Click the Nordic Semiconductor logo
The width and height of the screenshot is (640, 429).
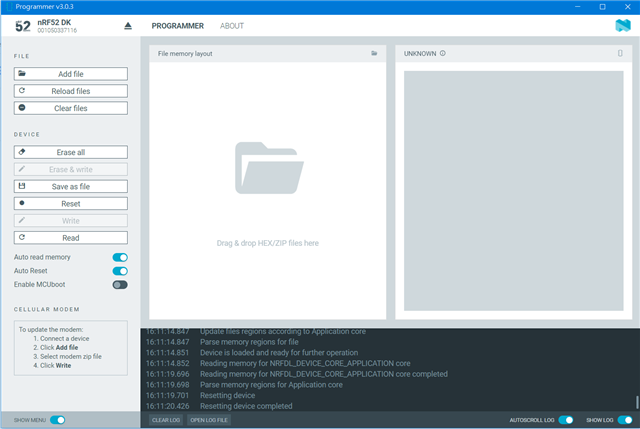pos(623,25)
